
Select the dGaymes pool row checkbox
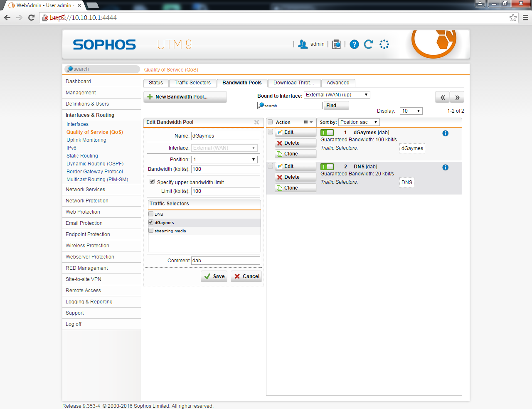[271, 132]
